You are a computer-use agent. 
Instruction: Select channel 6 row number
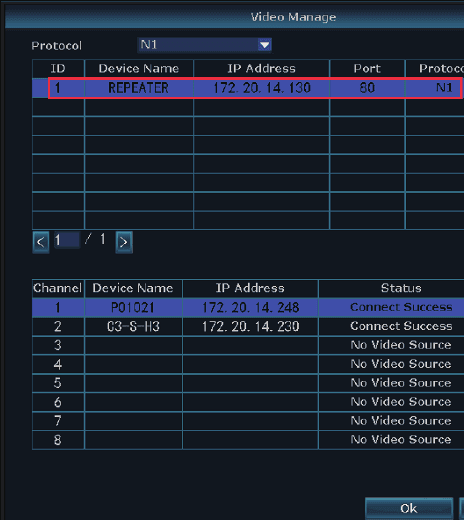(58, 402)
